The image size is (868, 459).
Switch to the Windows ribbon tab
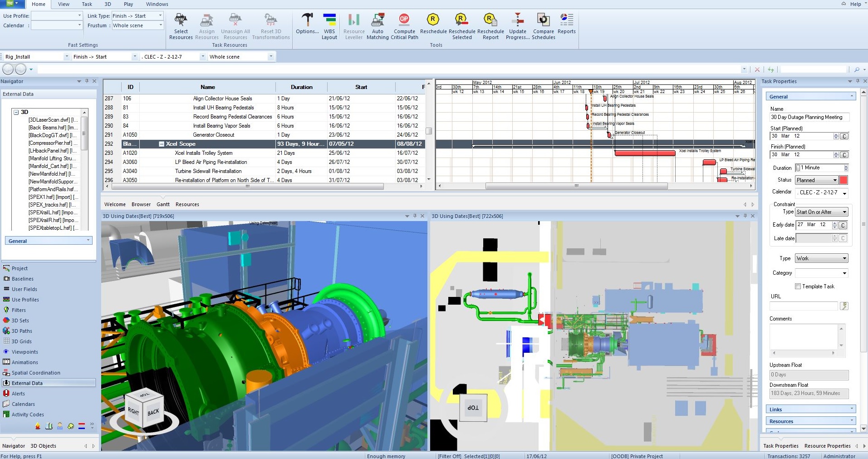click(157, 4)
